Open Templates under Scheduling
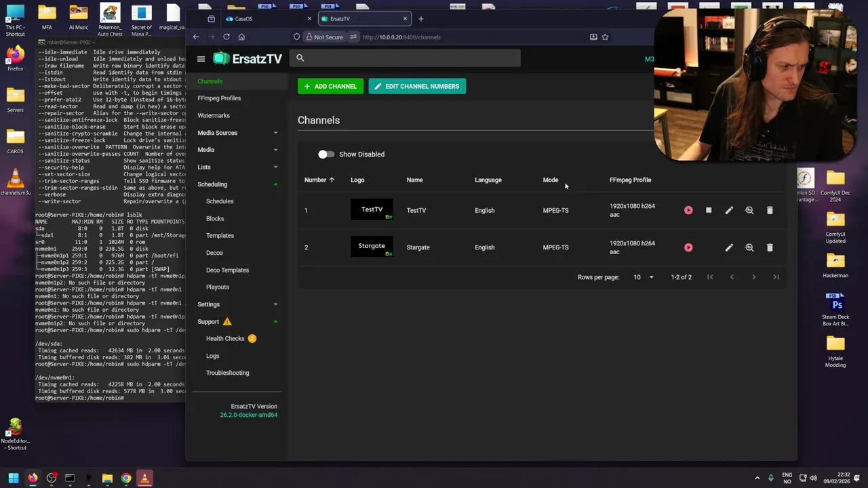This screenshot has height=488, width=868. pos(220,235)
